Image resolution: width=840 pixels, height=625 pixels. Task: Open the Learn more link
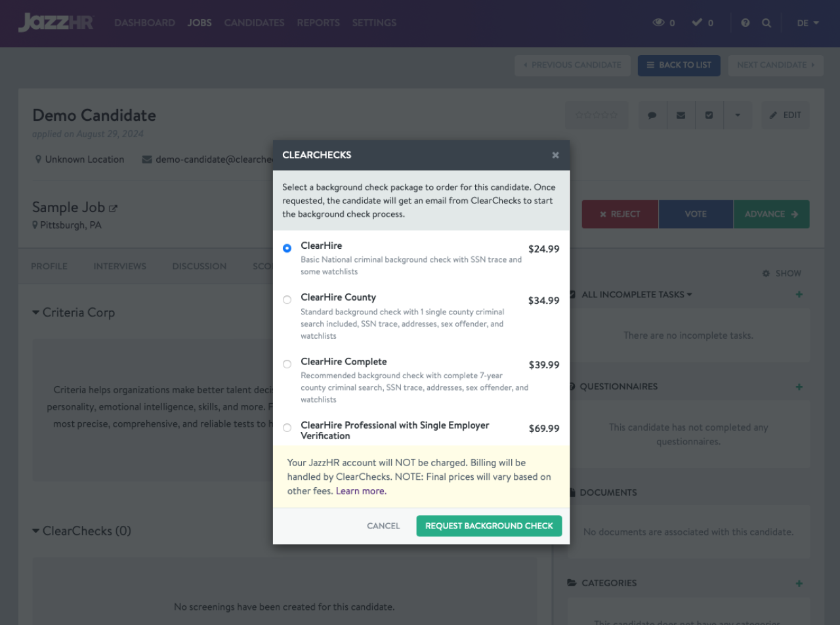coord(361,491)
